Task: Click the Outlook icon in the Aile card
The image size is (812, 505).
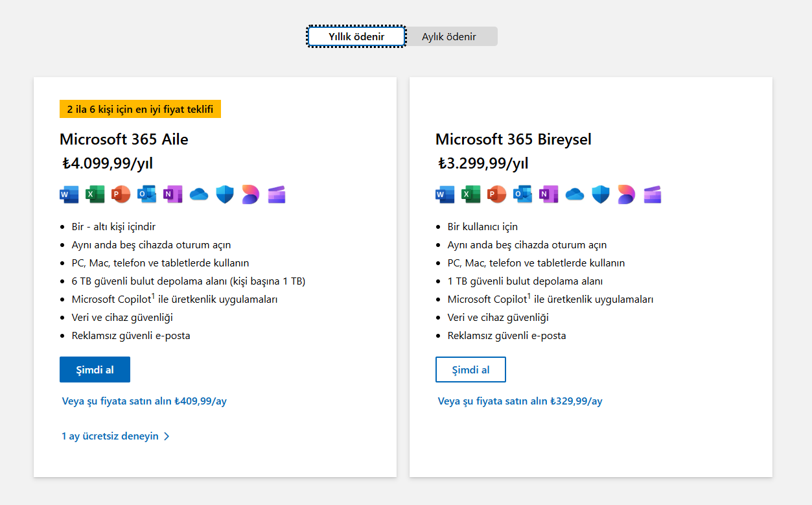Action: click(147, 194)
